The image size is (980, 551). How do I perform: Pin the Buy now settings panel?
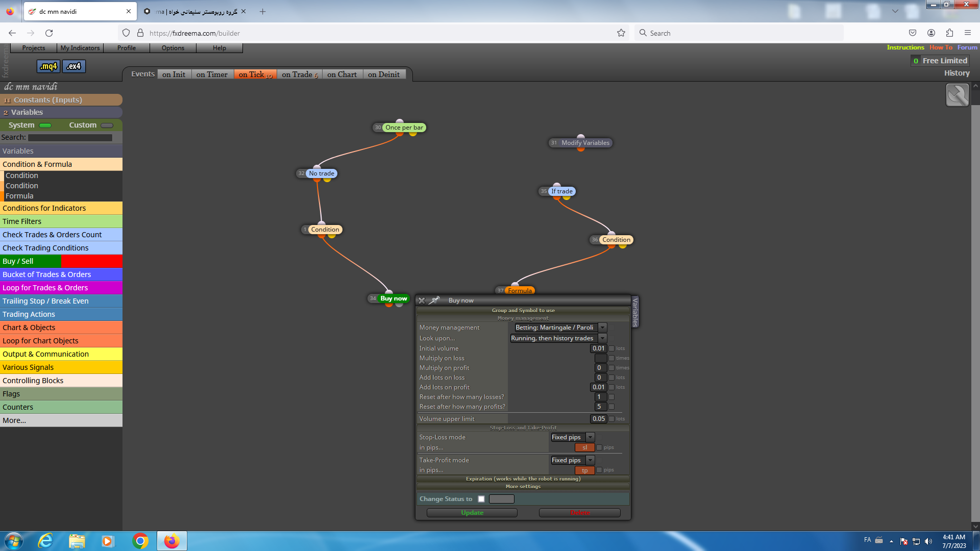tap(434, 300)
